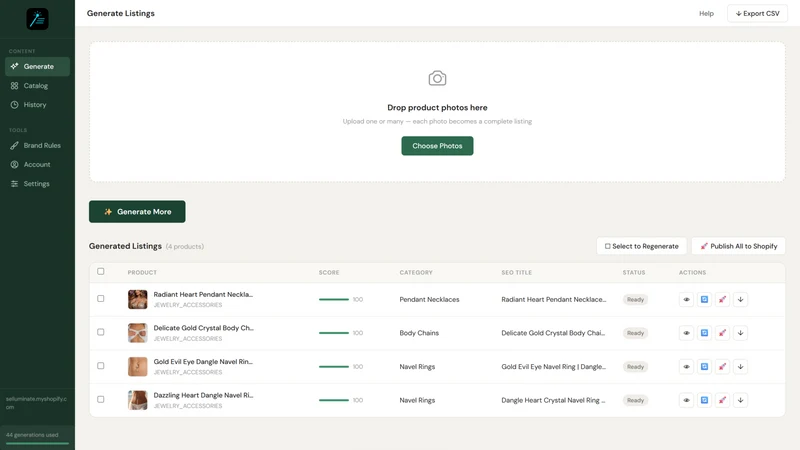Click the download arrow for Radiant Heart Pendant Necklace
The height and width of the screenshot is (450, 800).
pos(740,299)
